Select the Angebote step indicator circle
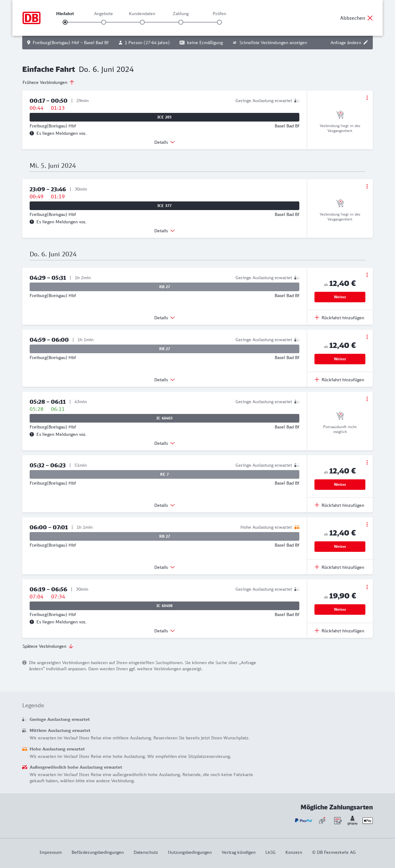 tap(103, 22)
